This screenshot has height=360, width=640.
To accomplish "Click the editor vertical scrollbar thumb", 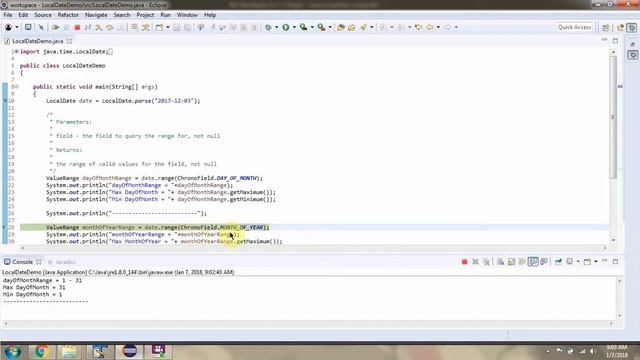I will [613, 117].
